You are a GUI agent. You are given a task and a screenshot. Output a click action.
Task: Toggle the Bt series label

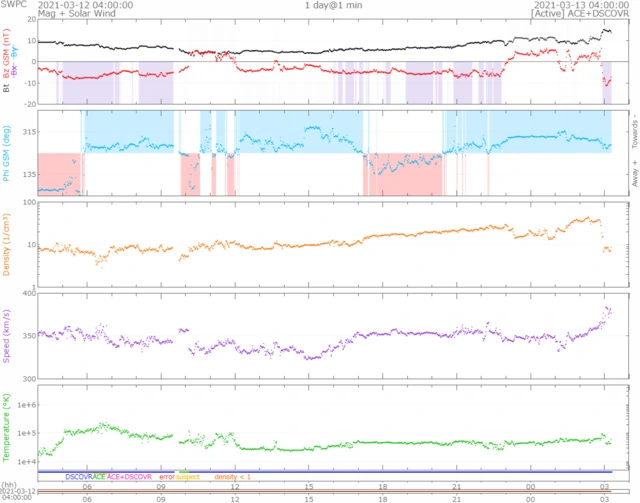click(7, 88)
